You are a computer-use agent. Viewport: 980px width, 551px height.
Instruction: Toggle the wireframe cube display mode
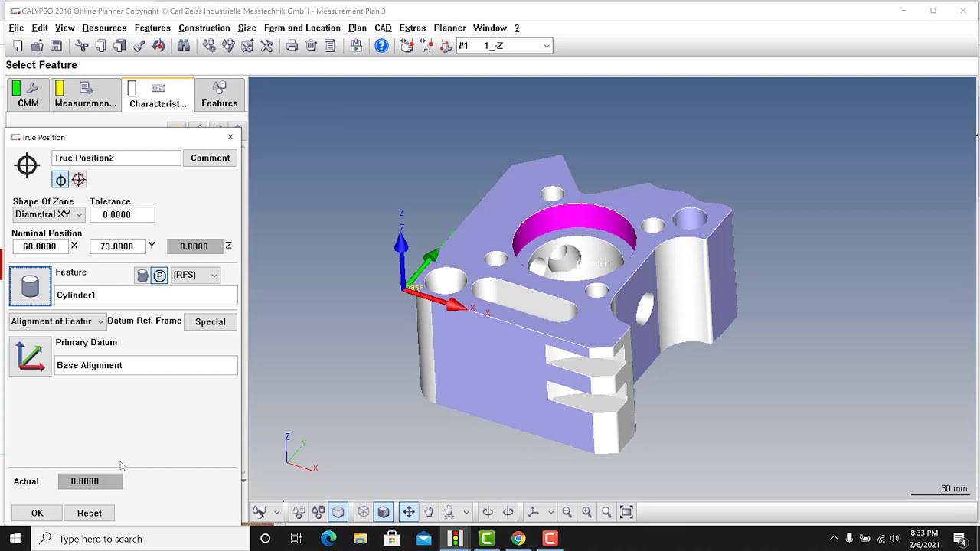point(364,512)
